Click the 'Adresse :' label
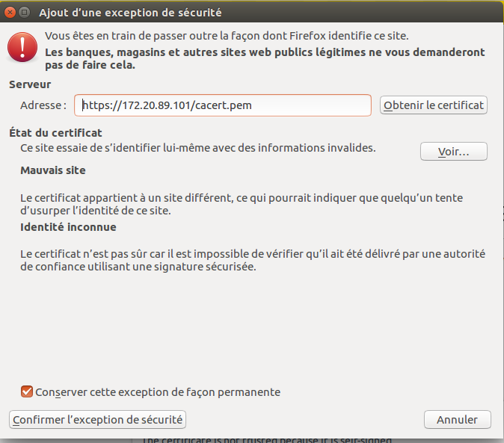504x443 pixels. (43, 105)
